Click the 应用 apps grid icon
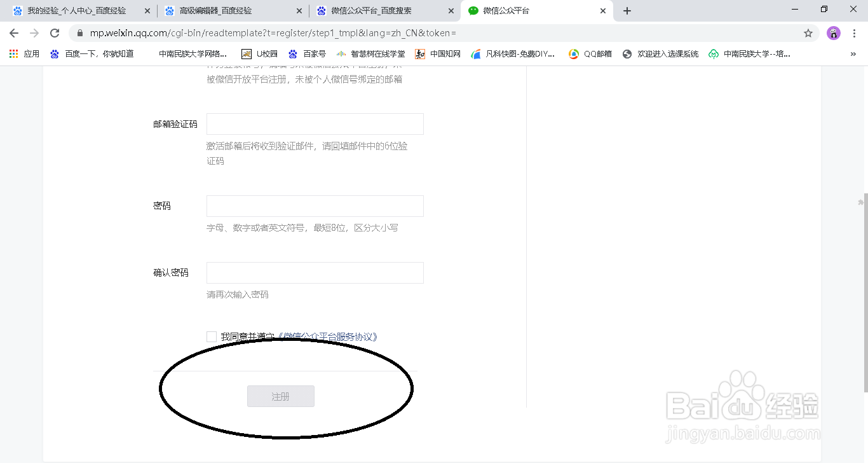Viewport: 868px width, 463px height. coord(13,53)
